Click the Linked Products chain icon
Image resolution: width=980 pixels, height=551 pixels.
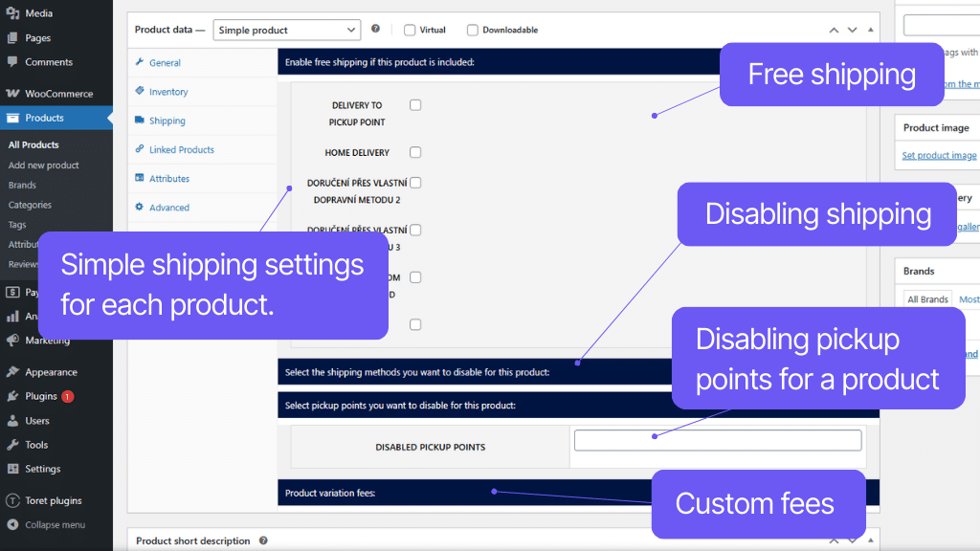(140, 148)
